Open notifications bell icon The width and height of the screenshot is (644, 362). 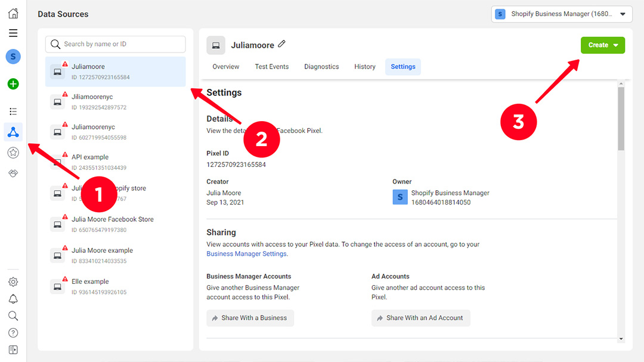pos(13,299)
